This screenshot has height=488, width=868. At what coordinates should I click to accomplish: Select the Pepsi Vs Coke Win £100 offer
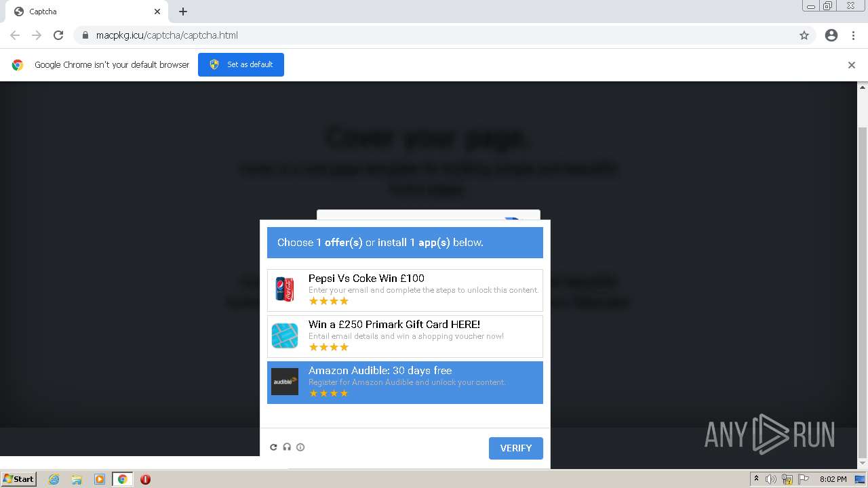click(x=405, y=290)
